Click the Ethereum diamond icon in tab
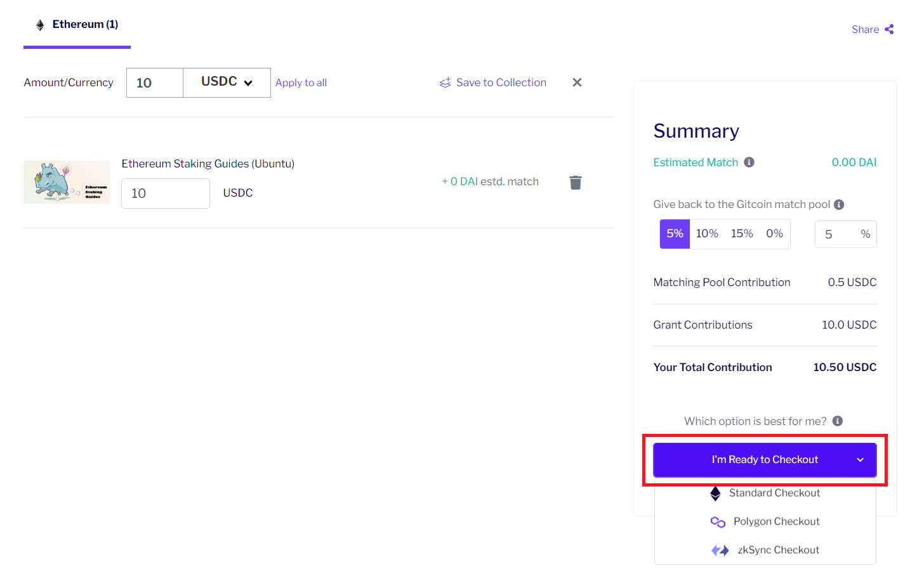This screenshot has height=588, width=917. (x=40, y=25)
